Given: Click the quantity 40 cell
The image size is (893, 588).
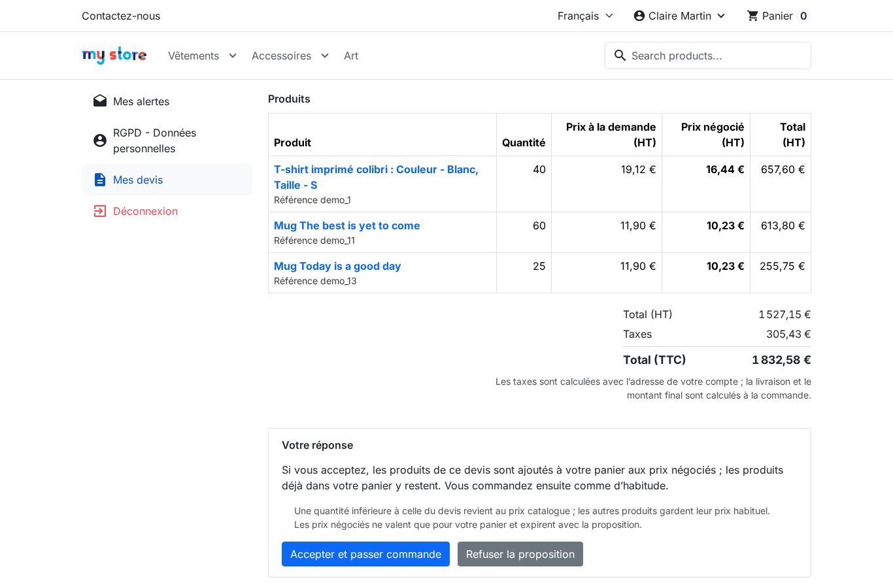Looking at the screenshot, I should (x=524, y=184).
